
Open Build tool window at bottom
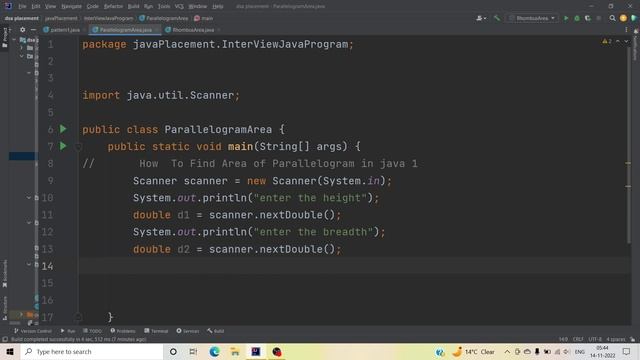click(216, 331)
